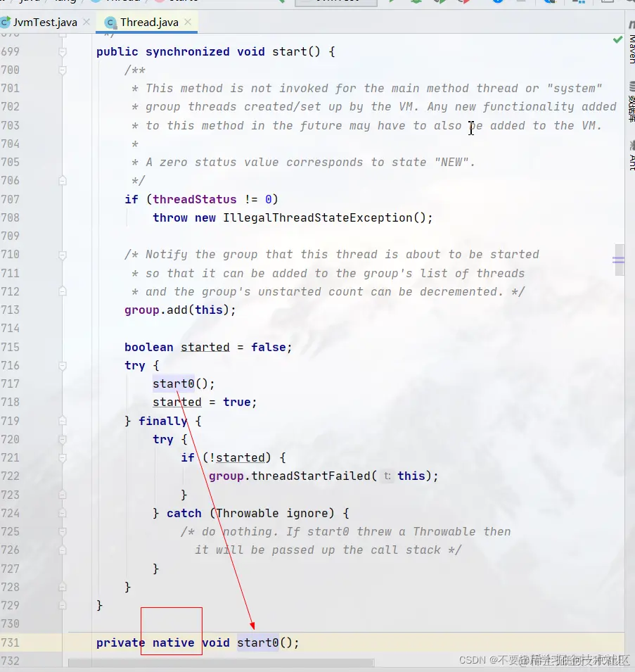Open the Maven tool window
Viewport: 635px width, 672px height.
point(631,44)
